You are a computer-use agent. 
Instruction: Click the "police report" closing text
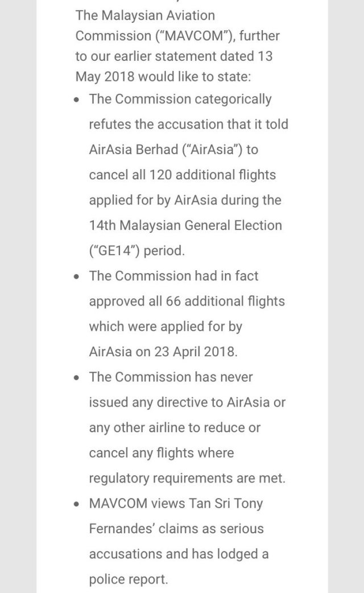point(129,579)
